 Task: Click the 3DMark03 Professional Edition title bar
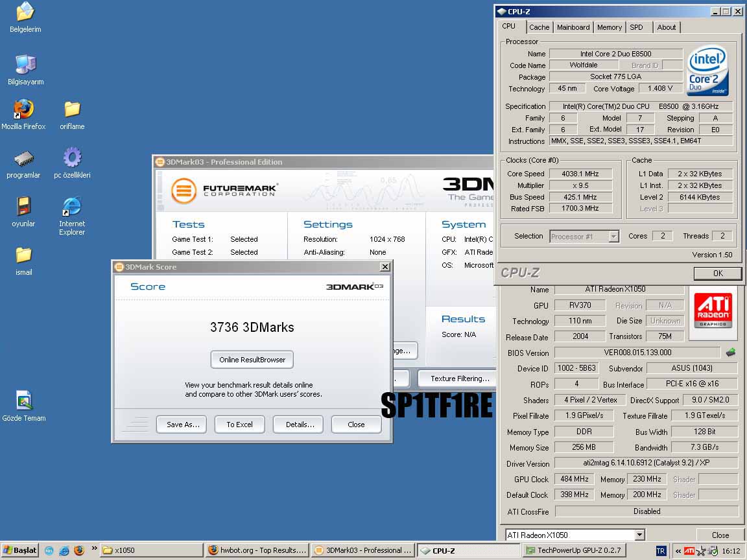click(324, 162)
